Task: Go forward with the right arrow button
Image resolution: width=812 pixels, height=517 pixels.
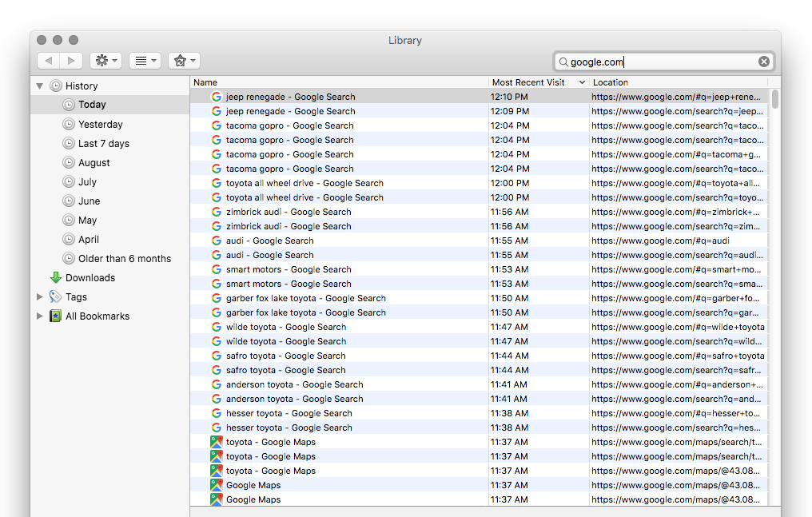Action: coord(71,61)
